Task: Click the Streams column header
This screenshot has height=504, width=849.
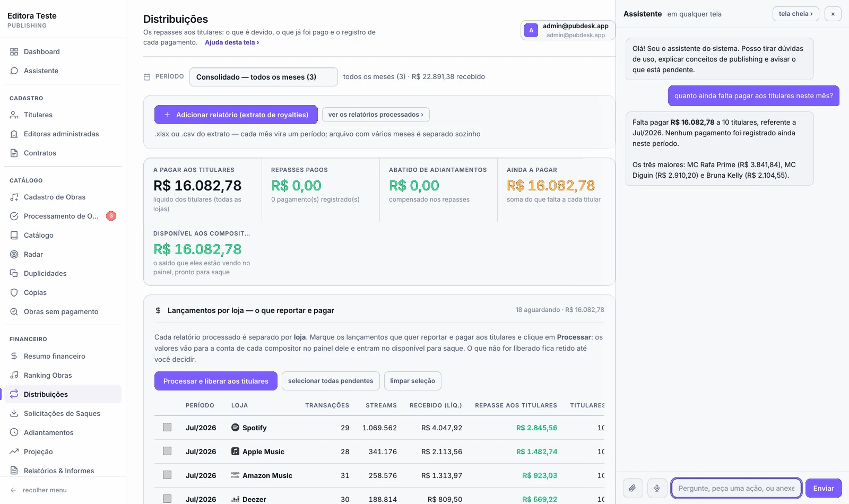Action: (381, 405)
